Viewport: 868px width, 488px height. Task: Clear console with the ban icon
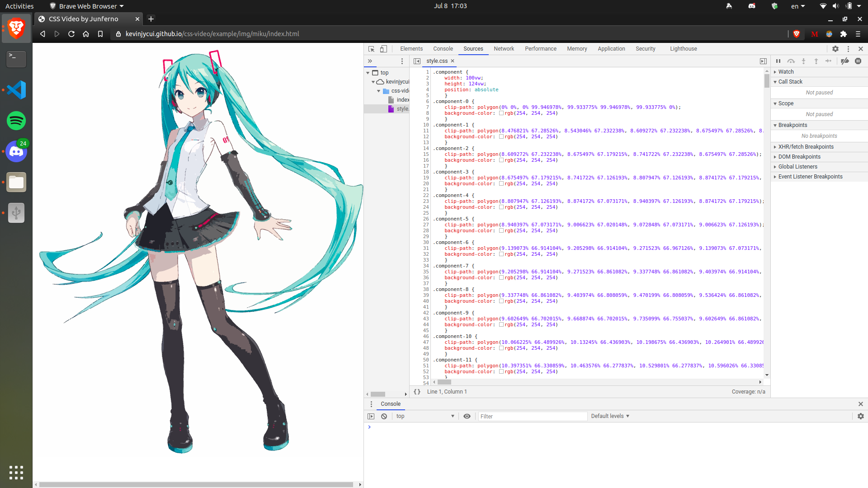(384, 416)
